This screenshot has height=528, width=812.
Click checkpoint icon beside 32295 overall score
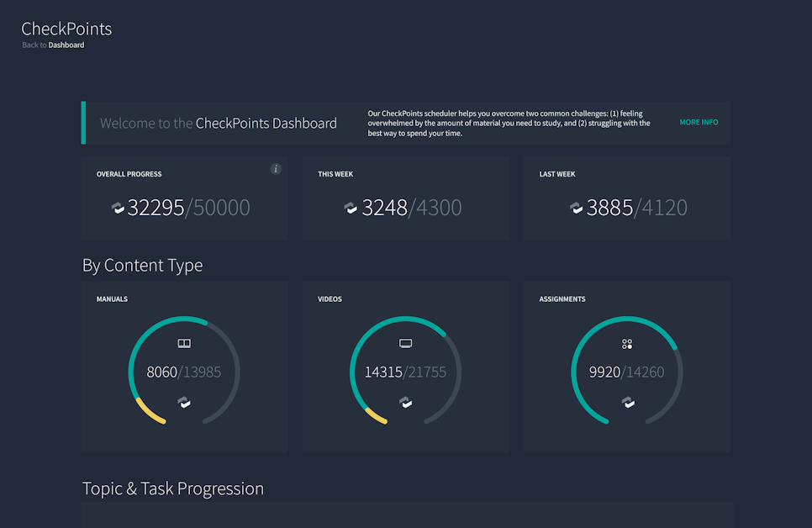118,208
